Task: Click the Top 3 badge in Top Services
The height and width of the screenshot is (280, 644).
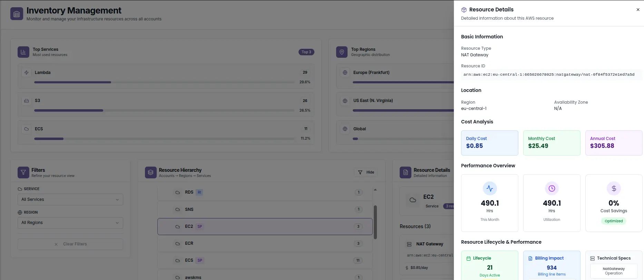Action: (x=306, y=52)
